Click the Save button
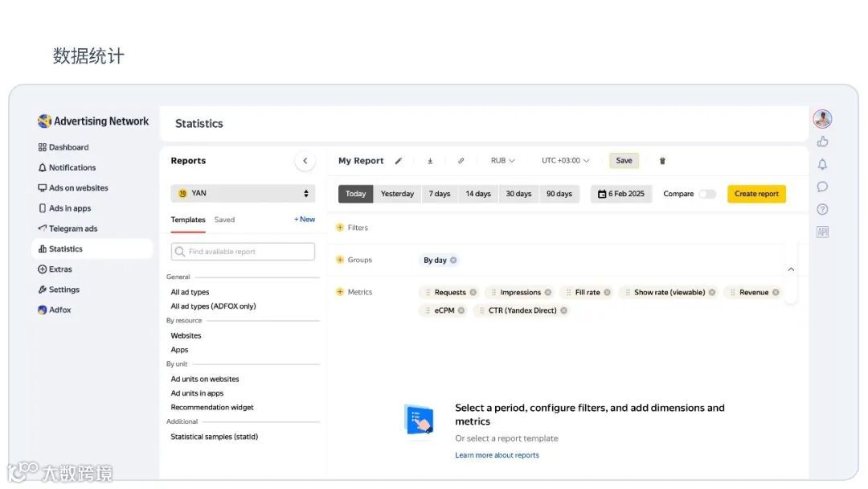The image size is (868, 489). pos(624,161)
